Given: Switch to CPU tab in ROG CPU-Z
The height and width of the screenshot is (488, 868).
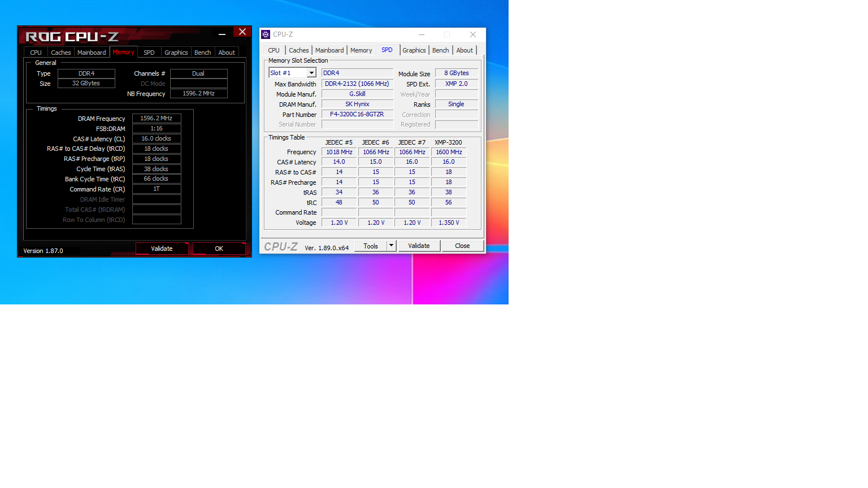Looking at the screenshot, I should [36, 53].
